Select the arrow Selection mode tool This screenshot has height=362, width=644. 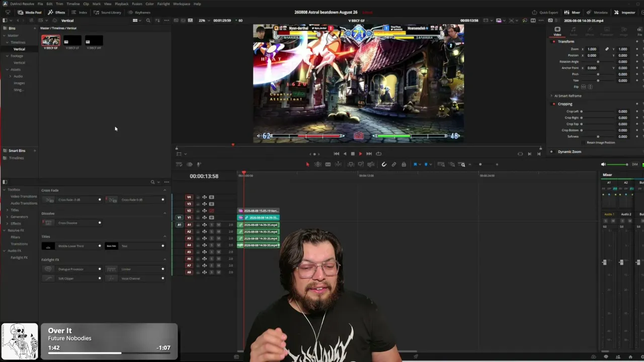pyautogui.click(x=307, y=164)
